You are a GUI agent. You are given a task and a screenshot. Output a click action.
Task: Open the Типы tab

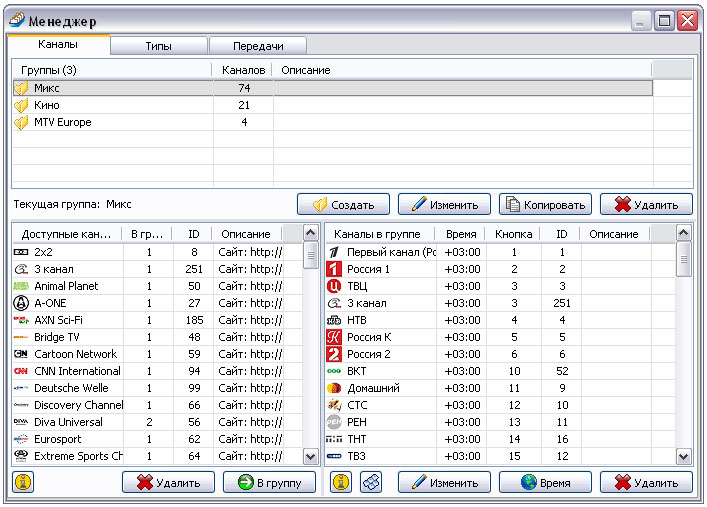pos(159,46)
